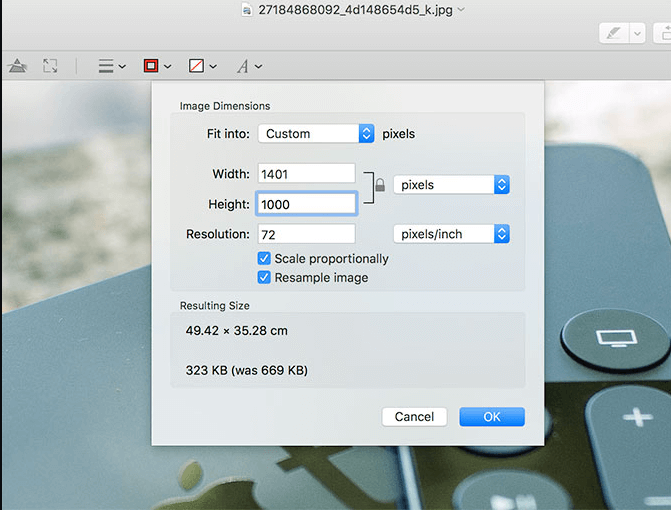Image resolution: width=671 pixels, height=510 pixels.
Task: Click the Adjust Color prism icon
Action: click(17, 66)
